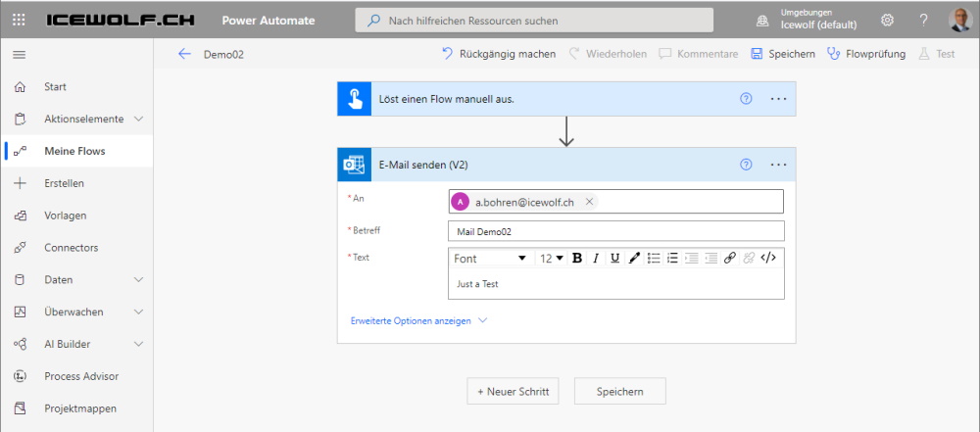Go back with the left arrow
Image resolution: width=980 pixels, height=432 pixels.
(x=184, y=54)
